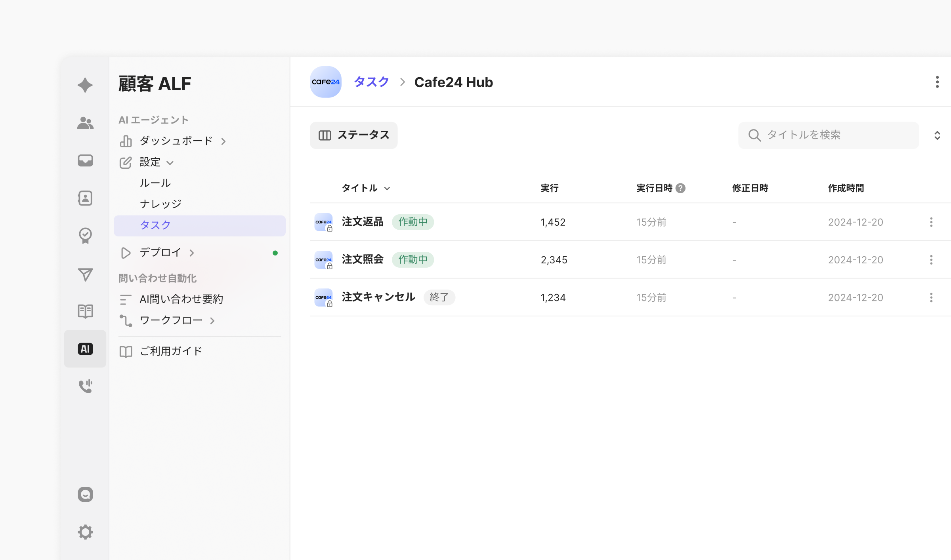
Task: Open the open-book documents icon in sidebar
Action: 85,311
